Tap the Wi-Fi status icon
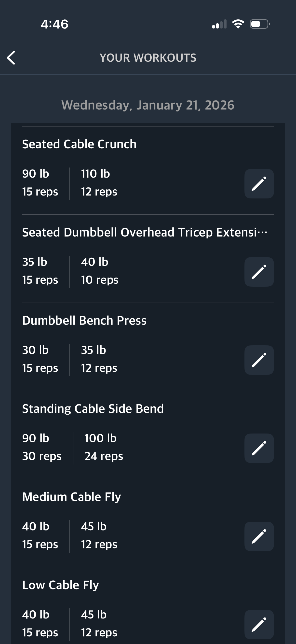Image resolution: width=296 pixels, height=644 pixels. pyautogui.click(x=238, y=24)
